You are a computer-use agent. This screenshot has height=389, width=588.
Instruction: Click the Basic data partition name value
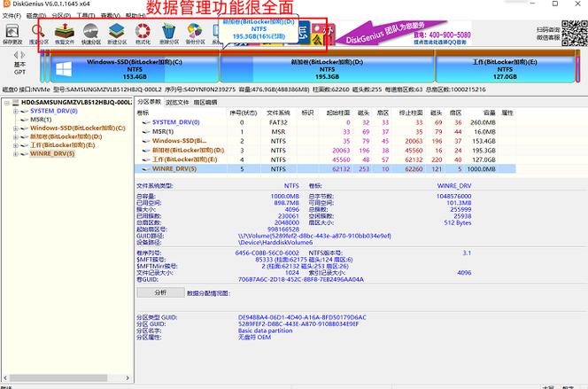coord(265,331)
